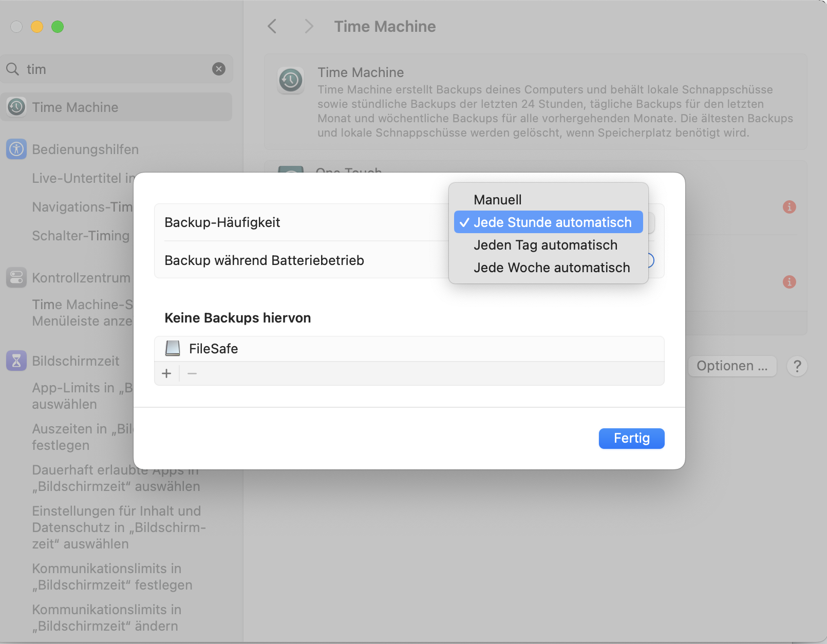Select 'Jeden Tag automatisch' option
This screenshot has width=827, height=644.
coord(545,245)
